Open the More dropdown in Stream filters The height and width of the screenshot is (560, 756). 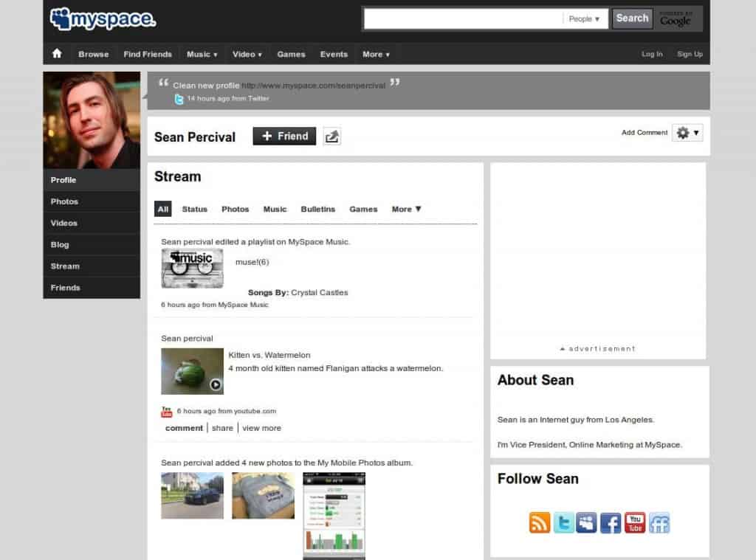[x=406, y=210]
